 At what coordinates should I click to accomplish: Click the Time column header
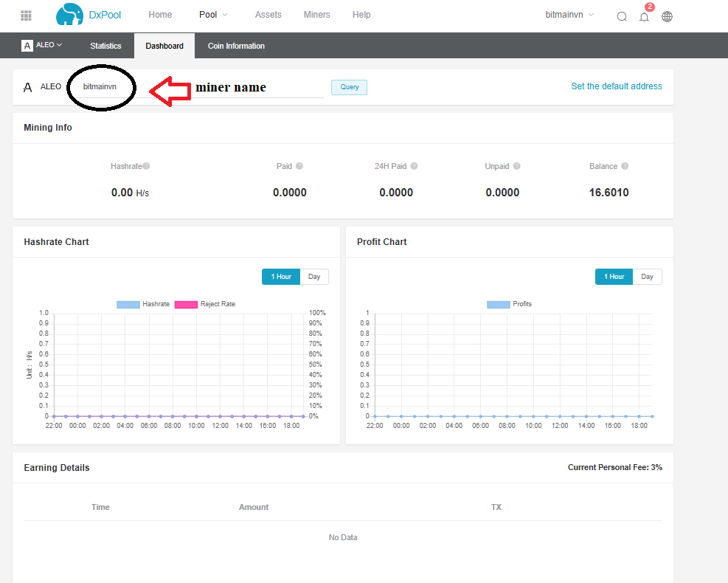100,507
